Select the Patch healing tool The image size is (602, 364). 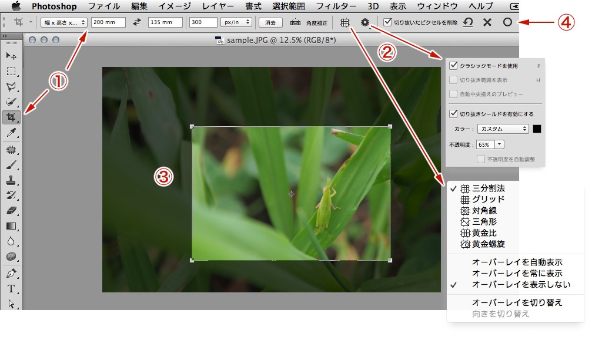pos(11,150)
